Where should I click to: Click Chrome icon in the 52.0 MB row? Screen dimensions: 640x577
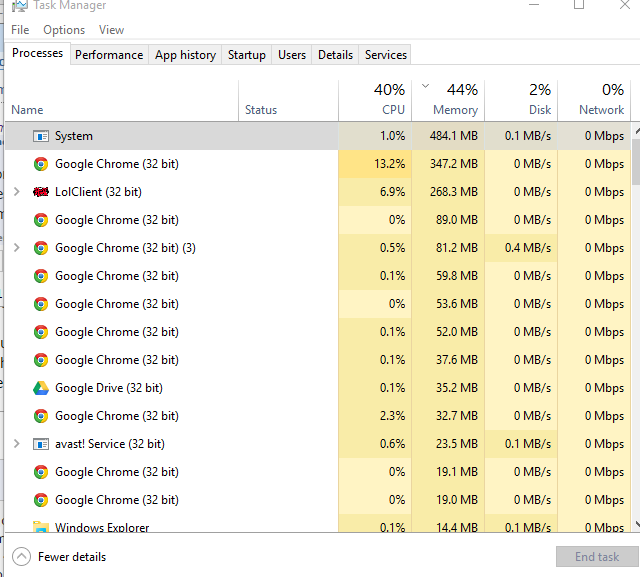41,332
